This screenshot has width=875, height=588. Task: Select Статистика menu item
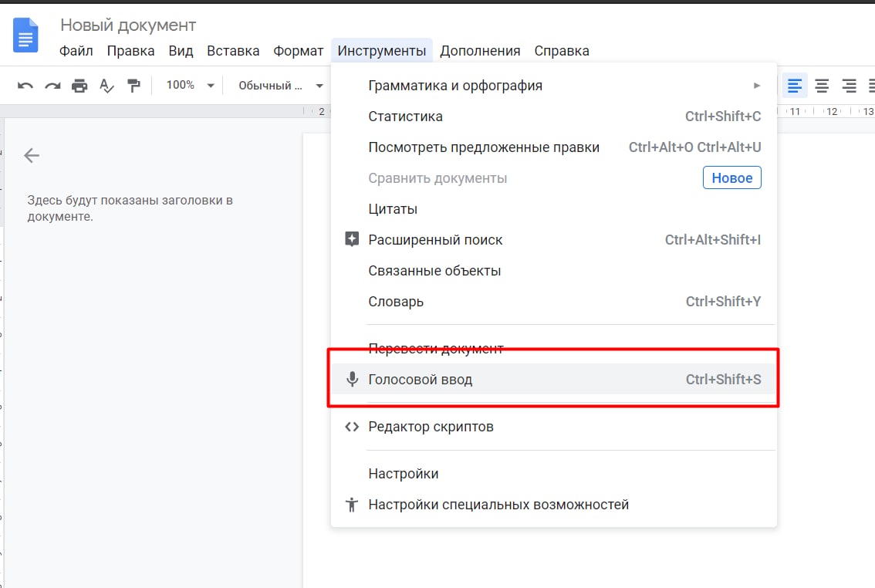point(553,116)
